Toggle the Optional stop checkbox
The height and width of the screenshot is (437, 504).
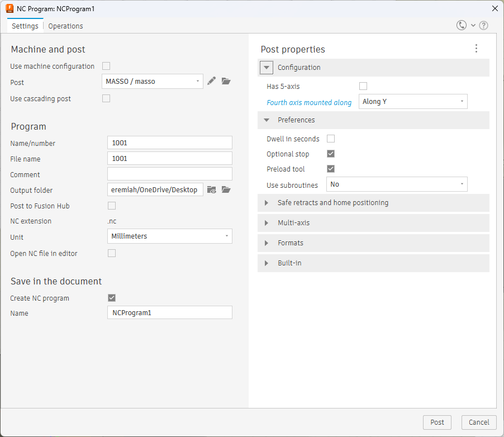(x=331, y=154)
